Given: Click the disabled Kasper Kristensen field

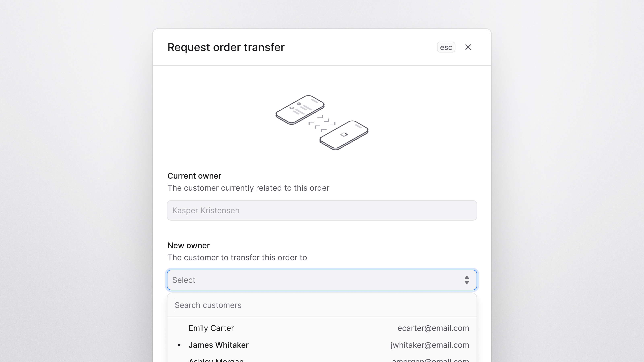Looking at the screenshot, I should coord(322,210).
